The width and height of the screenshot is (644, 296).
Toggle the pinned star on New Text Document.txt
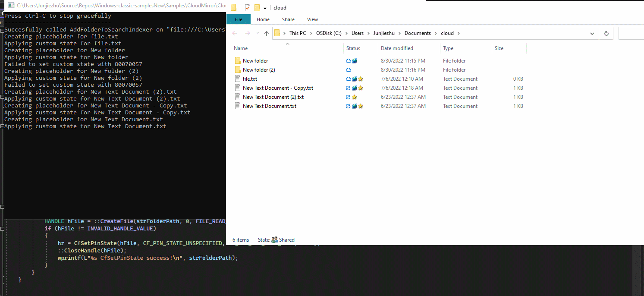point(361,106)
